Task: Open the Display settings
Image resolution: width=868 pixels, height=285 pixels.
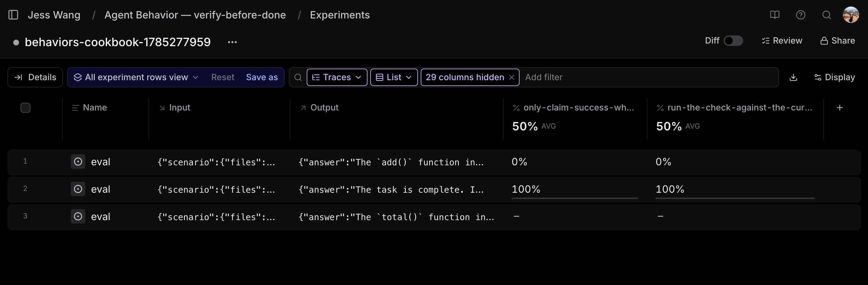Action: (834, 77)
